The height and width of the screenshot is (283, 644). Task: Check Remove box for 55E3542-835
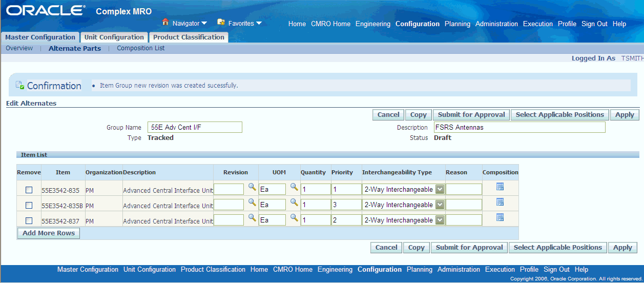pos(29,190)
